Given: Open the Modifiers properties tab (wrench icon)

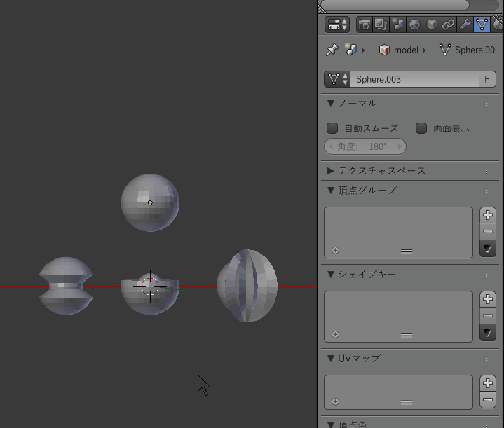Looking at the screenshot, I should [x=465, y=25].
